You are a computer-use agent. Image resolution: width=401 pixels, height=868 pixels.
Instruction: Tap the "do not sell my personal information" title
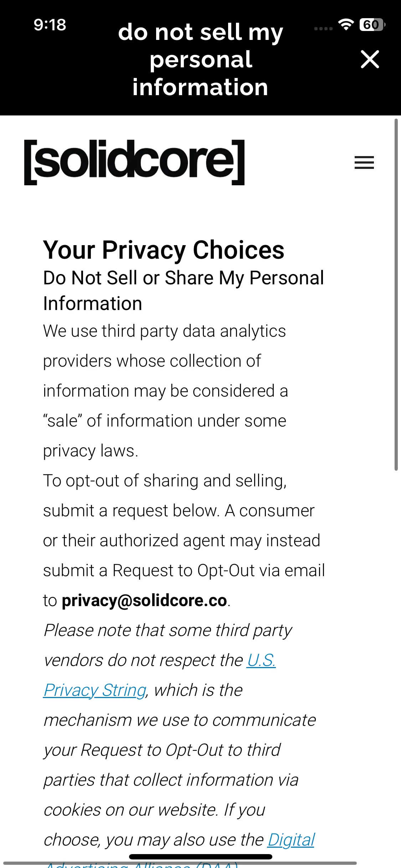pos(200,59)
